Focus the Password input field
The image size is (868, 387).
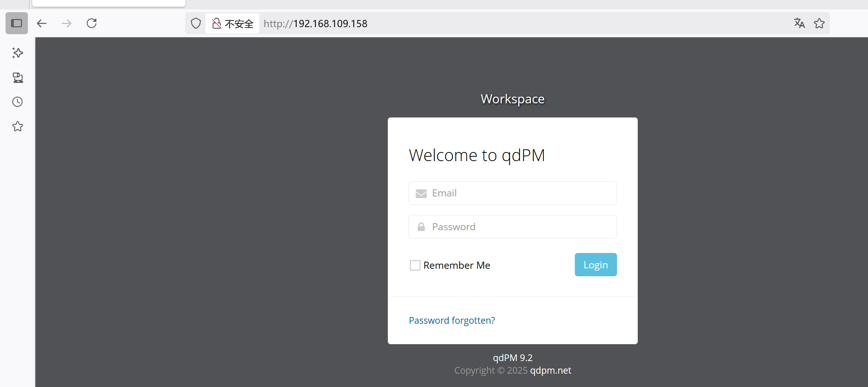coord(513,227)
